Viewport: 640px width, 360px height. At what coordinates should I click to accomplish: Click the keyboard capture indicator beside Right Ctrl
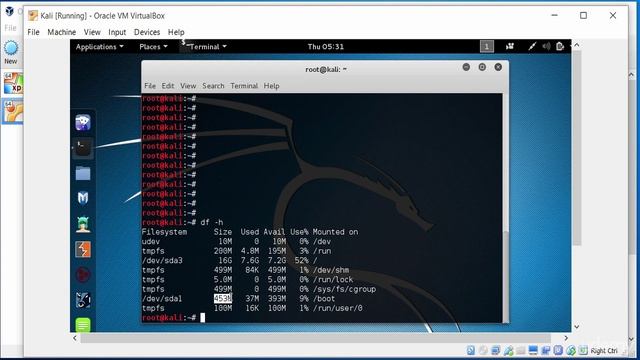point(583,350)
